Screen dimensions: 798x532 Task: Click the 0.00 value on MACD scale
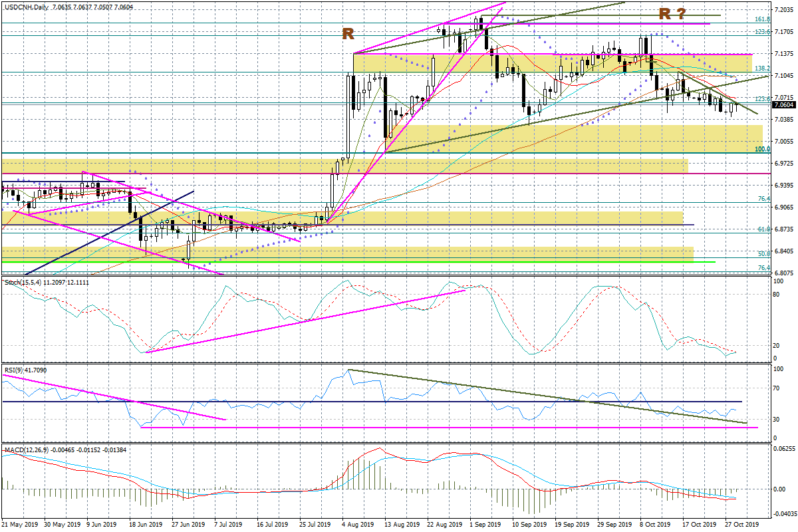tap(779, 489)
